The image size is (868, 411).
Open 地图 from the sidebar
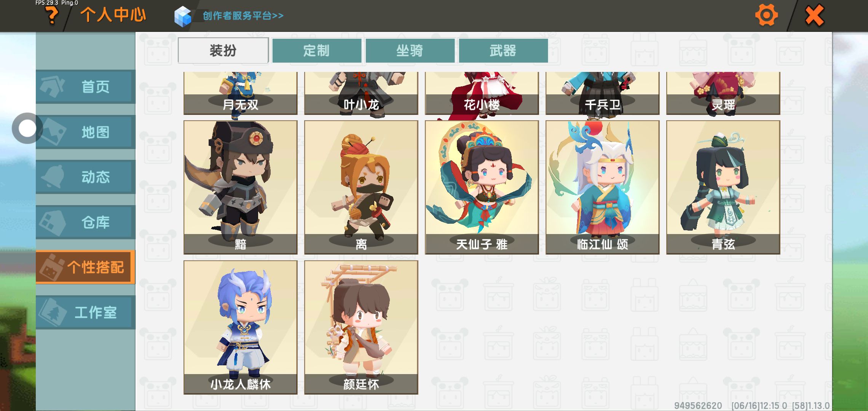[x=85, y=132]
